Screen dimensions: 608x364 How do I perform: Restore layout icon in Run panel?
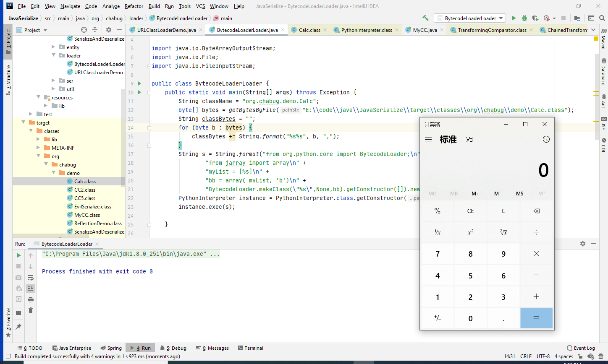(18, 313)
